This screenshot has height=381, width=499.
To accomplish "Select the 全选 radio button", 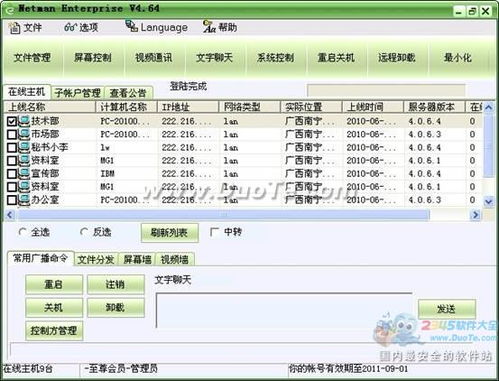I will (x=23, y=232).
